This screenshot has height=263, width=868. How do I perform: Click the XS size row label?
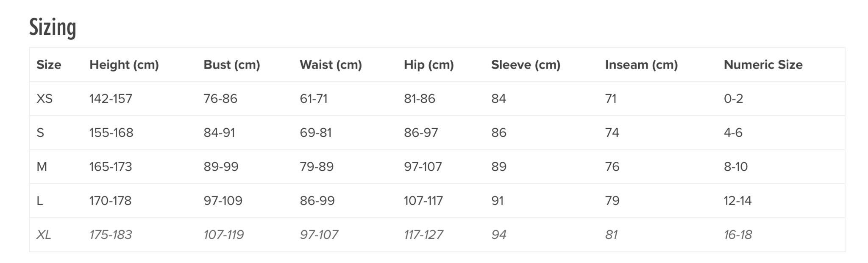tap(45, 99)
